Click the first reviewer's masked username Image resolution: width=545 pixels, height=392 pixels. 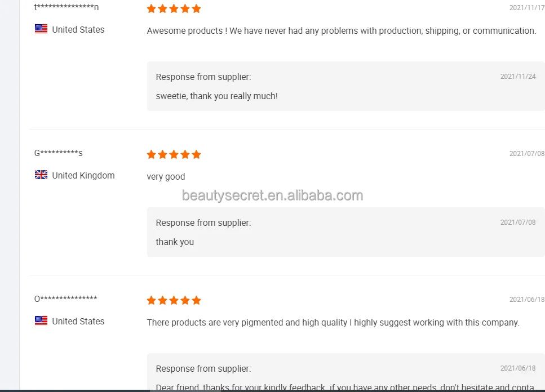67,7
